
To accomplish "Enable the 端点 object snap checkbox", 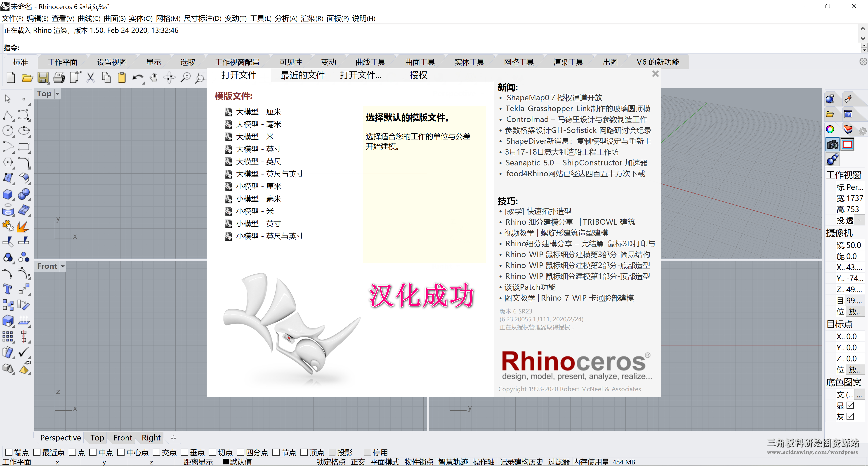I will coord(9,452).
